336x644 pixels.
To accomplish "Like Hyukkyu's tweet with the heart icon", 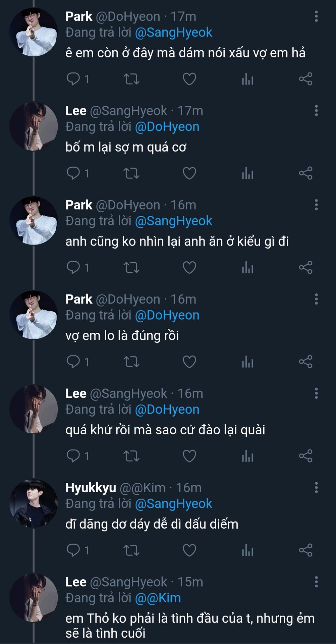I will pyautogui.click(x=189, y=550).
